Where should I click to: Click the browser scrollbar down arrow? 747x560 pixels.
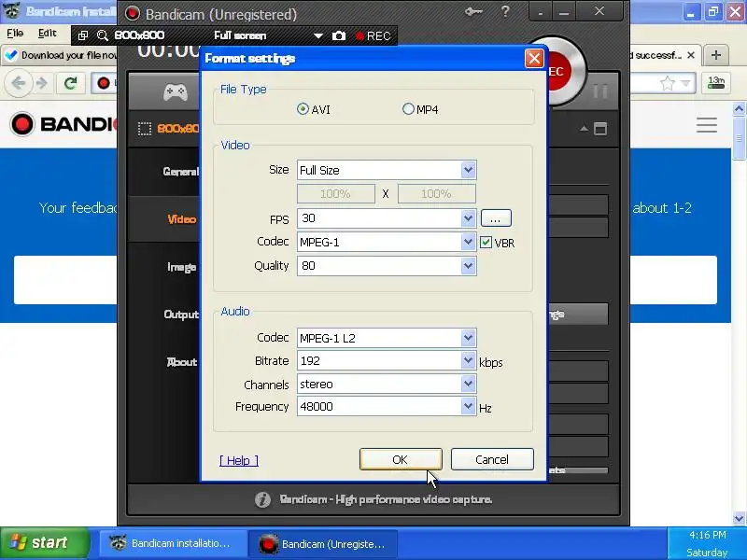[739, 518]
